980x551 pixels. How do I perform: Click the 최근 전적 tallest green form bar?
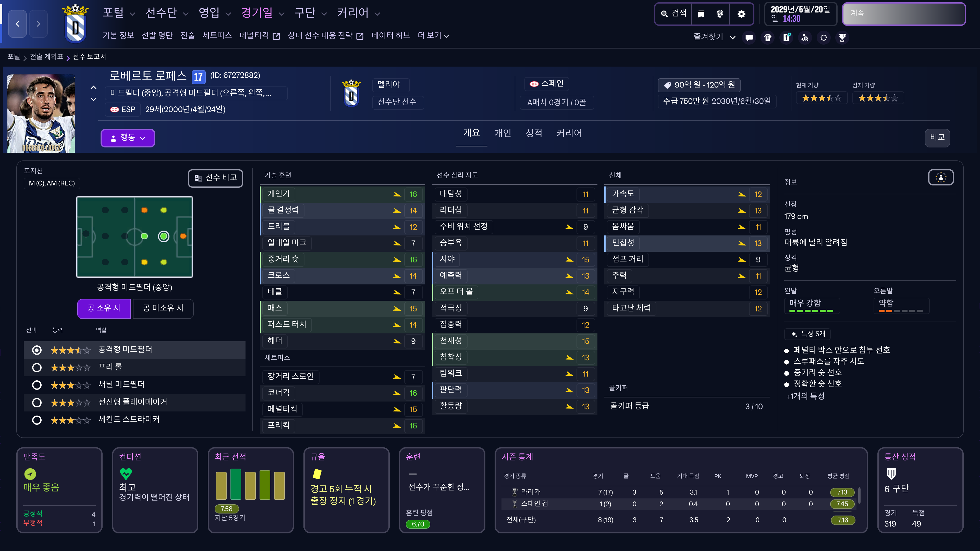tap(236, 484)
